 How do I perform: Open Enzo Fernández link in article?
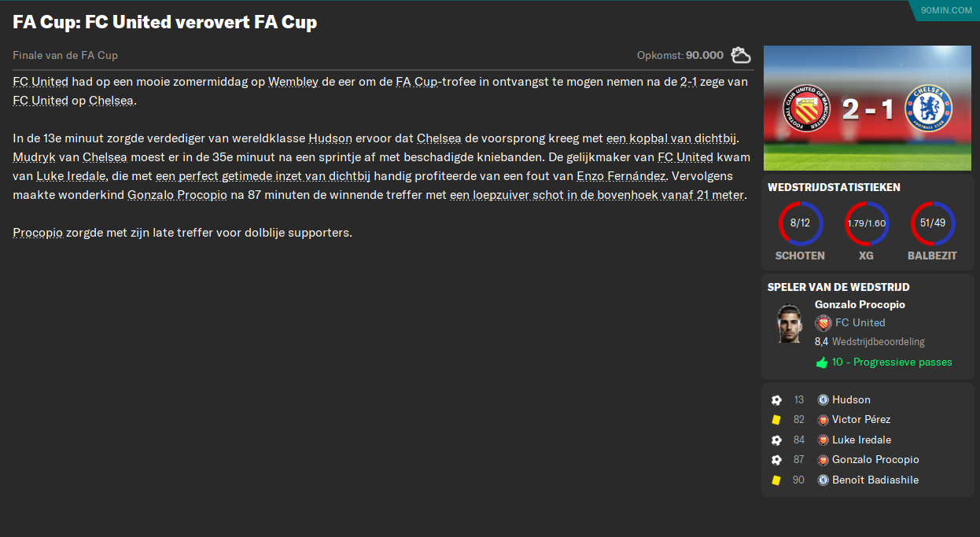click(x=621, y=176)
